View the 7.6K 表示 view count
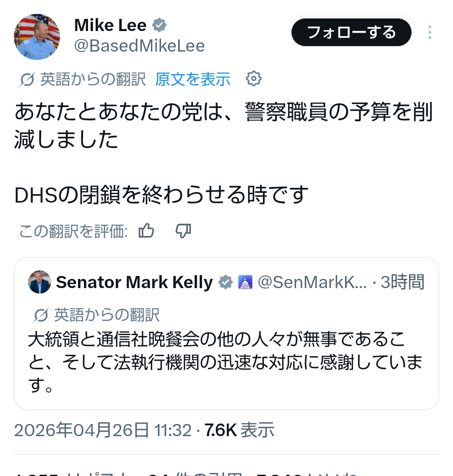The height and width of the screenshot is (476, 453). click(x=240, y=430)
